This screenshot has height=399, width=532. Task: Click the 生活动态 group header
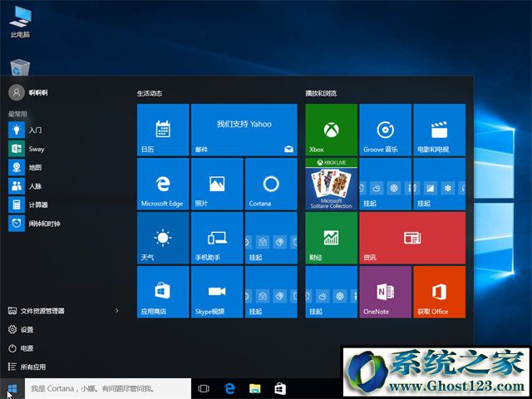pos(150,93)
